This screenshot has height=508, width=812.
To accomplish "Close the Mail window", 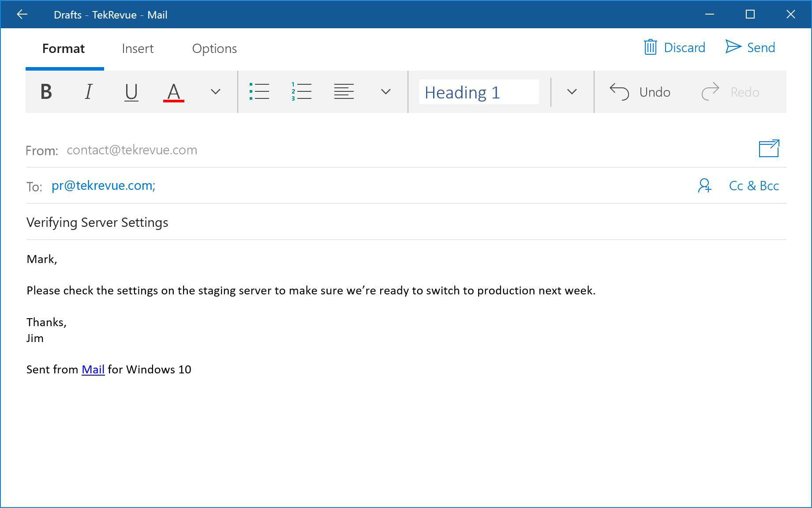I will click(791, 15).
